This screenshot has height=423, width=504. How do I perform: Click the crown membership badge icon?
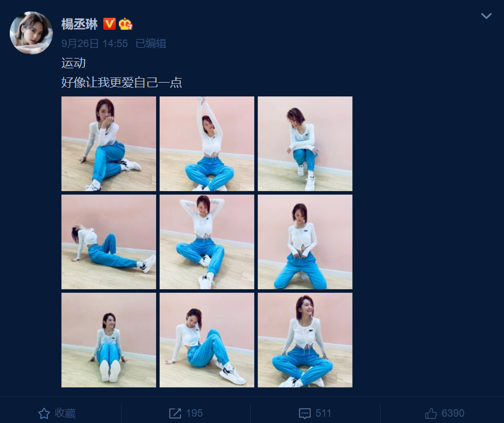coord(125,24)
